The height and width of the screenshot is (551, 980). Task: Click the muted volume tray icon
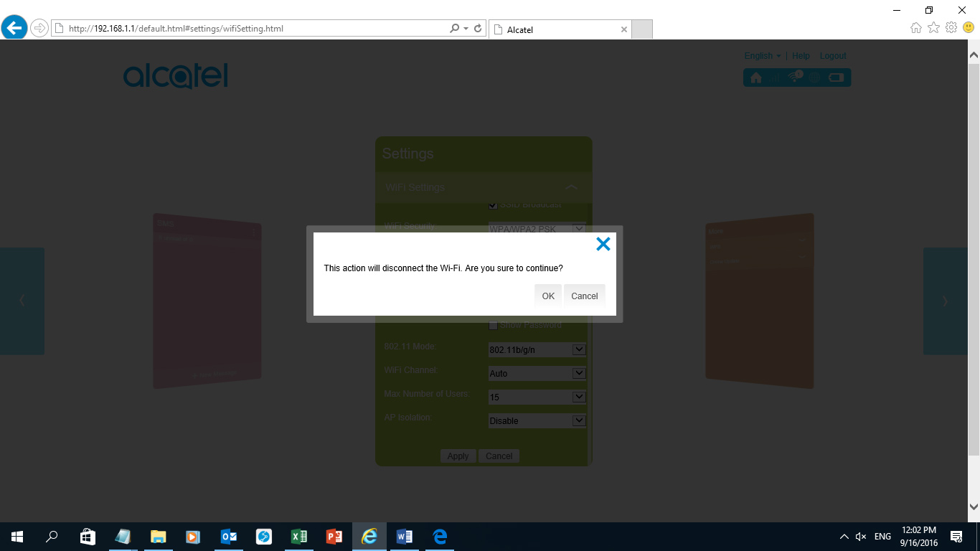861,537
